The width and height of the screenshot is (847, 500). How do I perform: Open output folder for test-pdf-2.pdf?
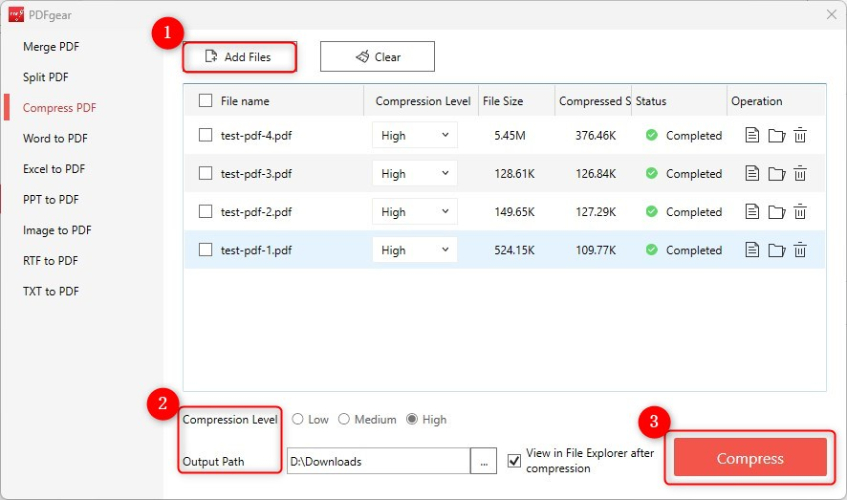coord(776,212)
